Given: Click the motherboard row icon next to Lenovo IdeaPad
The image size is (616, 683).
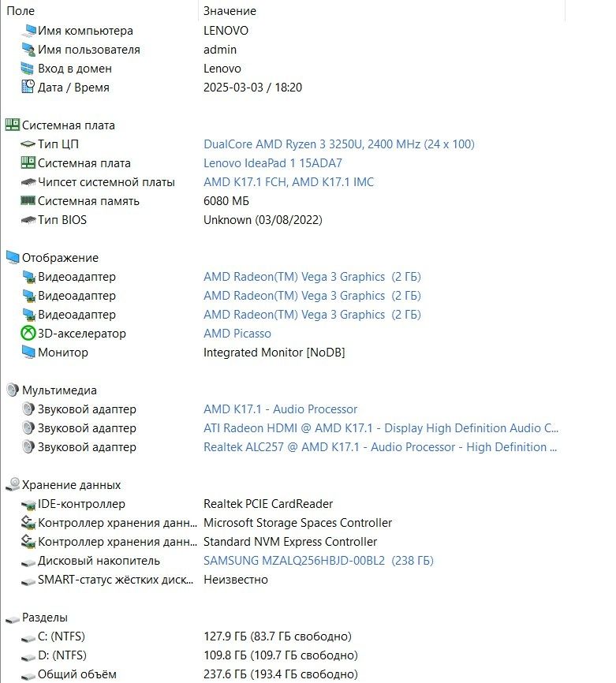Looking at the screenshot, I should tap(28, 163).
